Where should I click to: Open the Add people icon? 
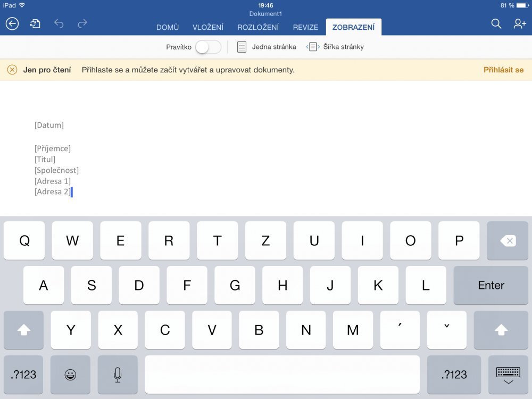click(519, 24)
